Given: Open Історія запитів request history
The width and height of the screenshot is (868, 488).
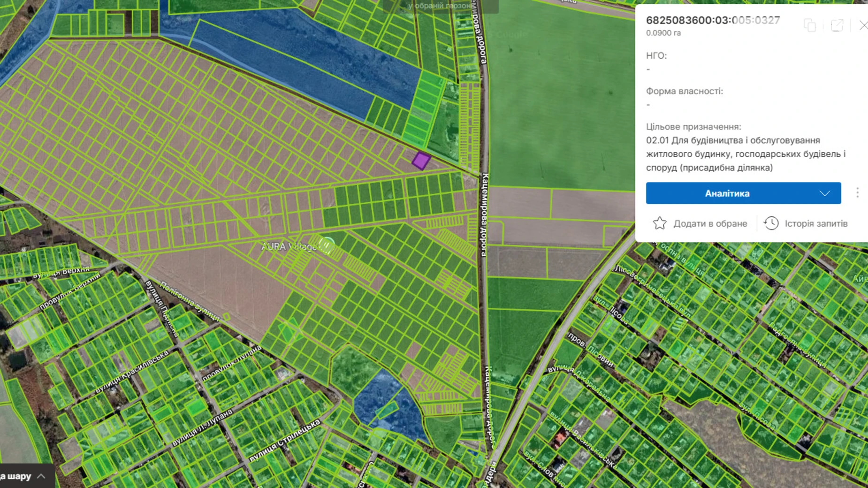Looking at the screenshot, I should click(x=816, y=224).
